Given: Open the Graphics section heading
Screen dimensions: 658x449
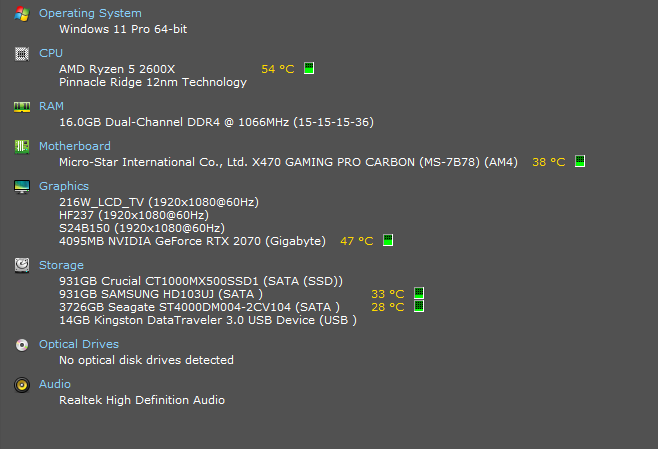Looking at the screenshot, I should [x=64, y=186].
